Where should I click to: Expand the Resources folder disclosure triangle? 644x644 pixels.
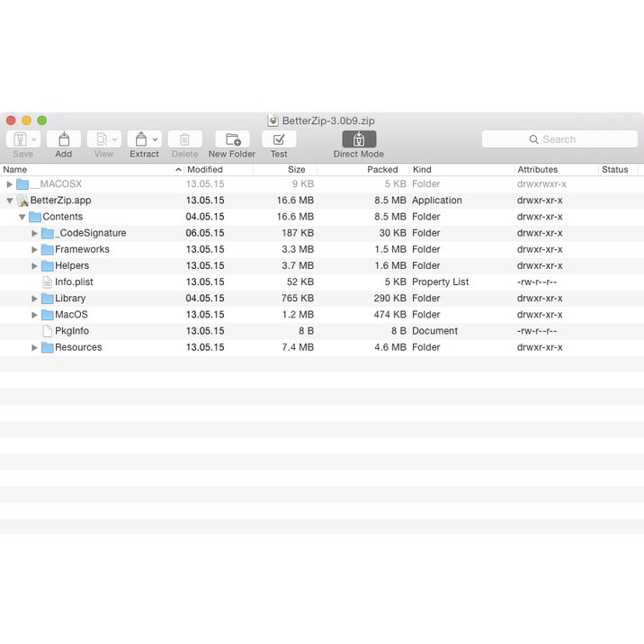[35, 347]
